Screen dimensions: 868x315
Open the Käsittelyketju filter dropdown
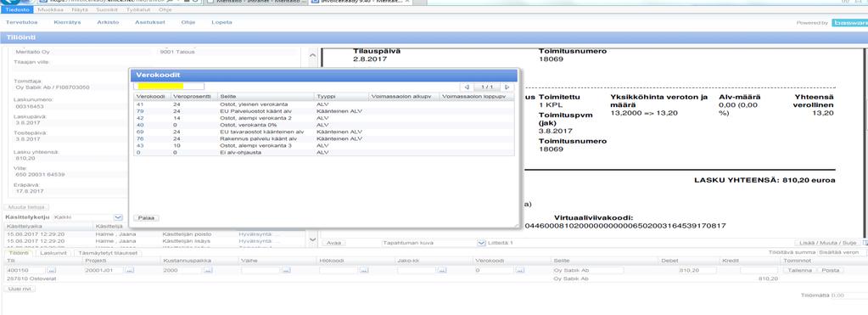click(x=118, y=217)
